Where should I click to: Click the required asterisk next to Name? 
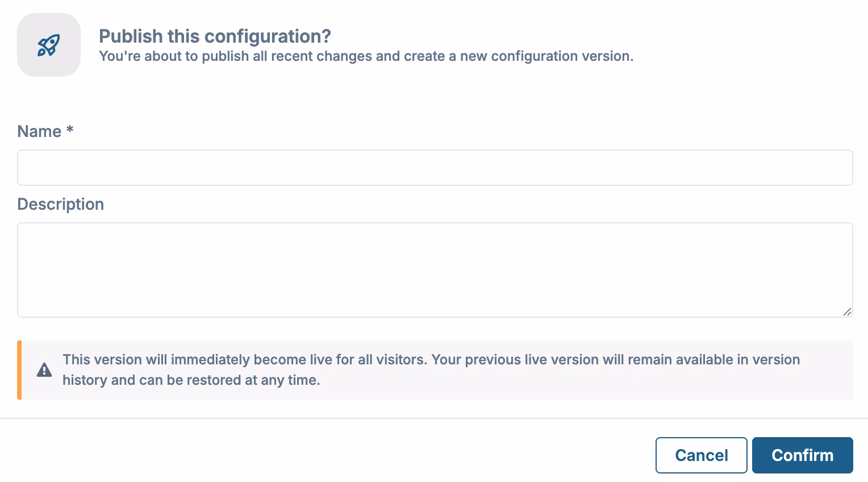[69, 131]
